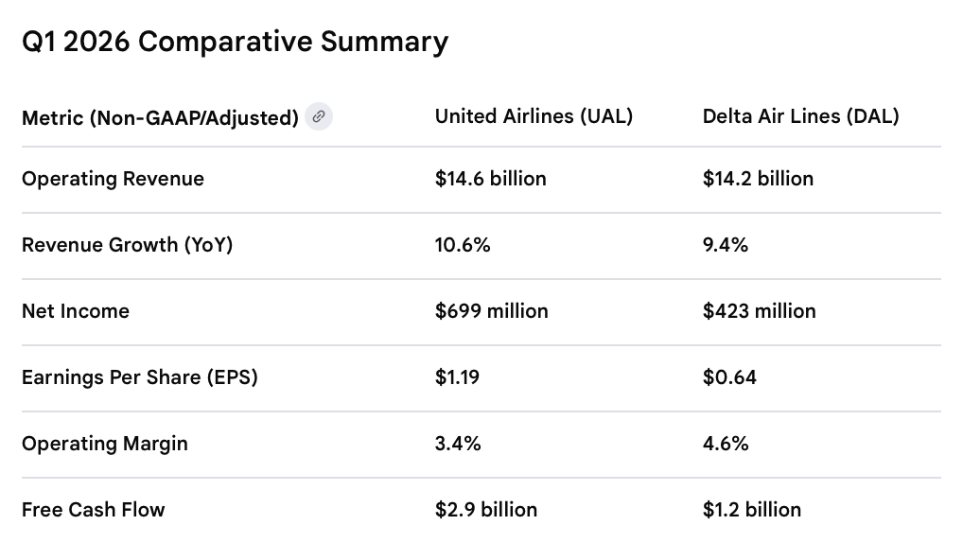Select United's $2.9 billion free cash flow
Viewport: 963px width, 560px height.
coord(486,510)
